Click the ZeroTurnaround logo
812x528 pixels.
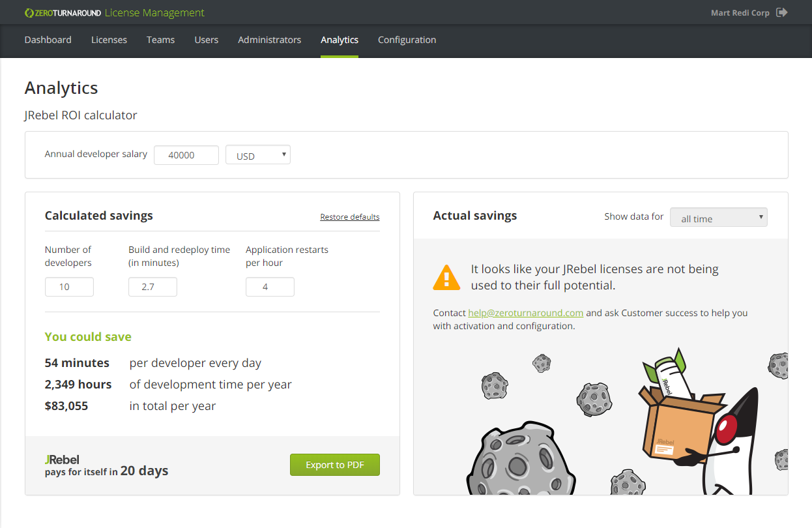click(x=62, y=13)
